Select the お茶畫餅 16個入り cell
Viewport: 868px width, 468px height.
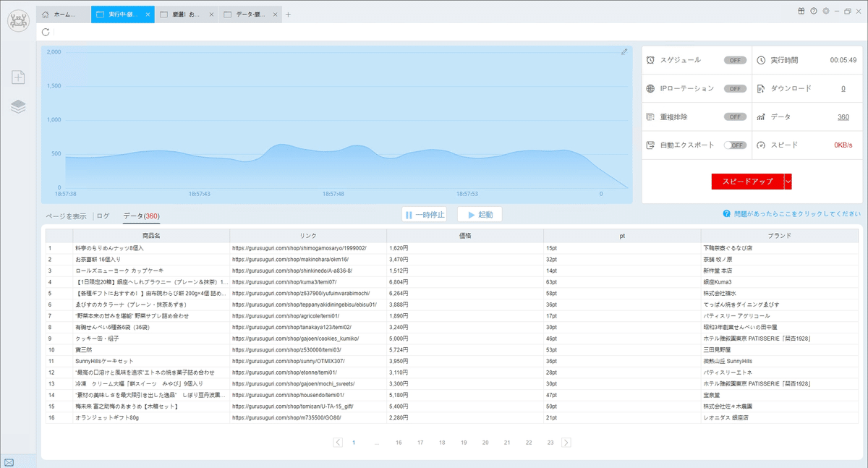point(151,259)
